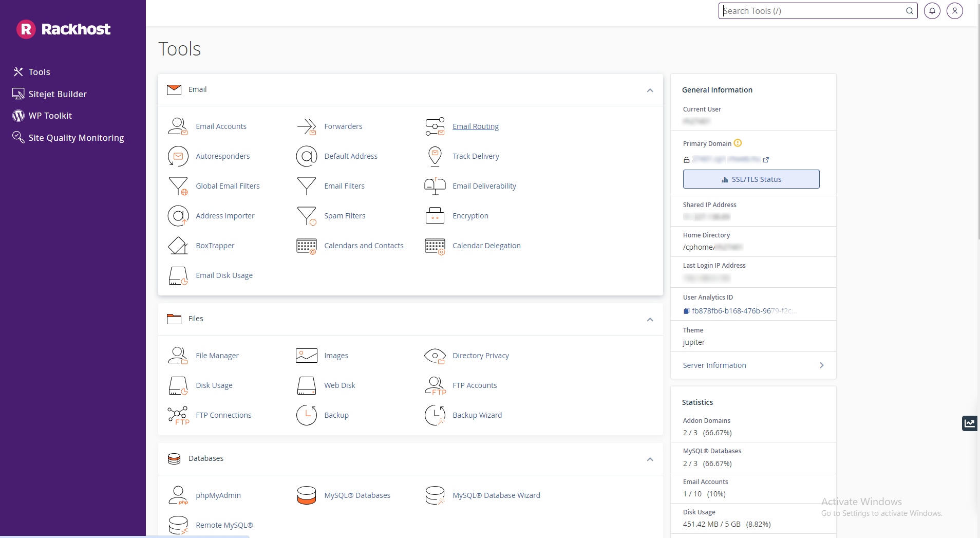980x538 pixels.
Task: Click the Disk Usage drive icon
Action: point(178,385)
